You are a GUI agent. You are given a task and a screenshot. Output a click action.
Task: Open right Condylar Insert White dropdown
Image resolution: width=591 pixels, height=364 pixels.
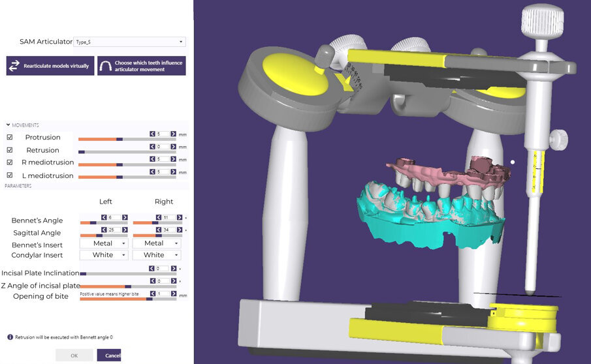click(157, 255)
